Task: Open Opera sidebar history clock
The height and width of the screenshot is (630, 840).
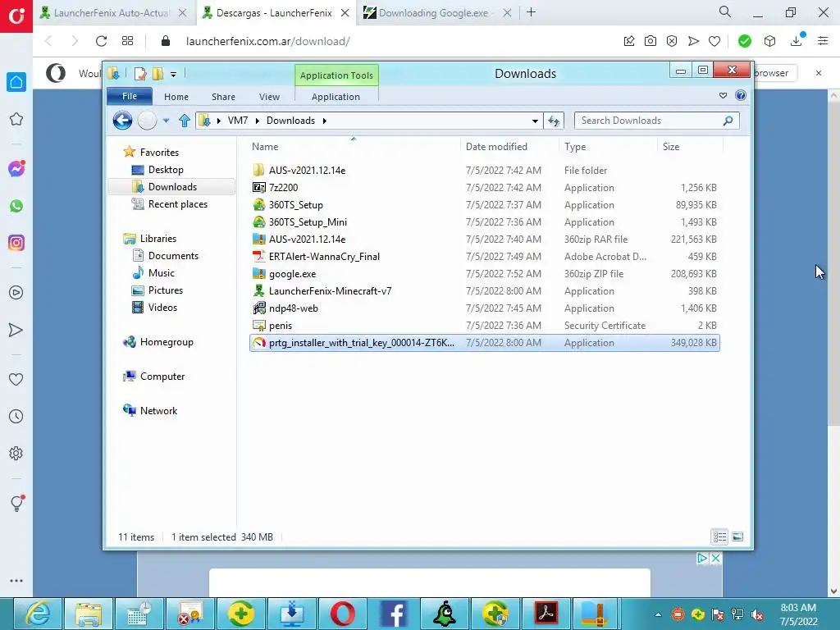Action: (16, 416)
